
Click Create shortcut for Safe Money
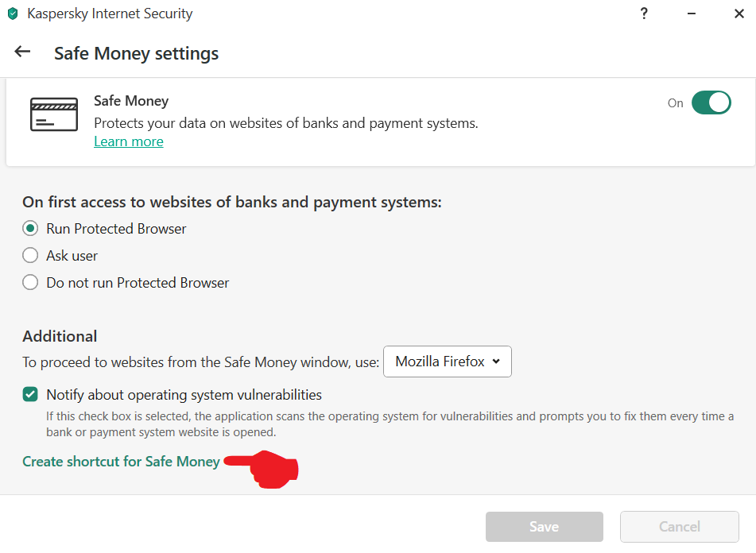pyautogui.click(x=121, y=462)
